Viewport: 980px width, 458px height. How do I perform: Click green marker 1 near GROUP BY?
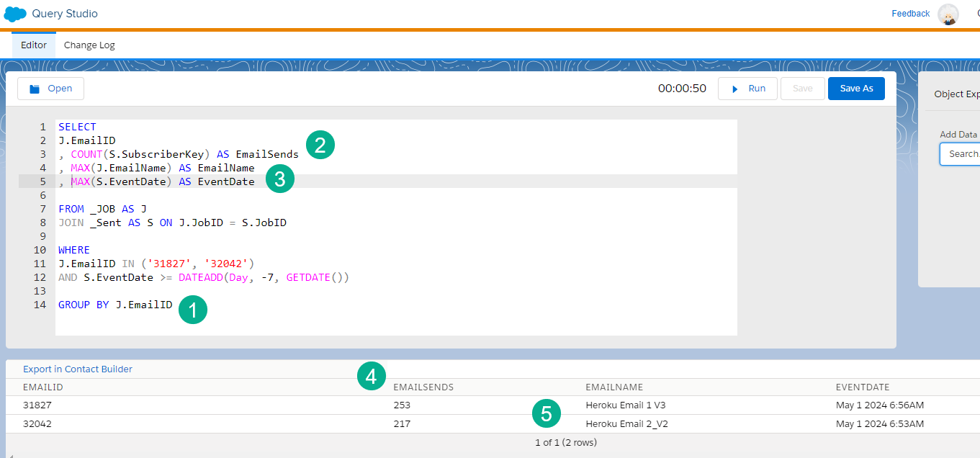pos(193,310)
